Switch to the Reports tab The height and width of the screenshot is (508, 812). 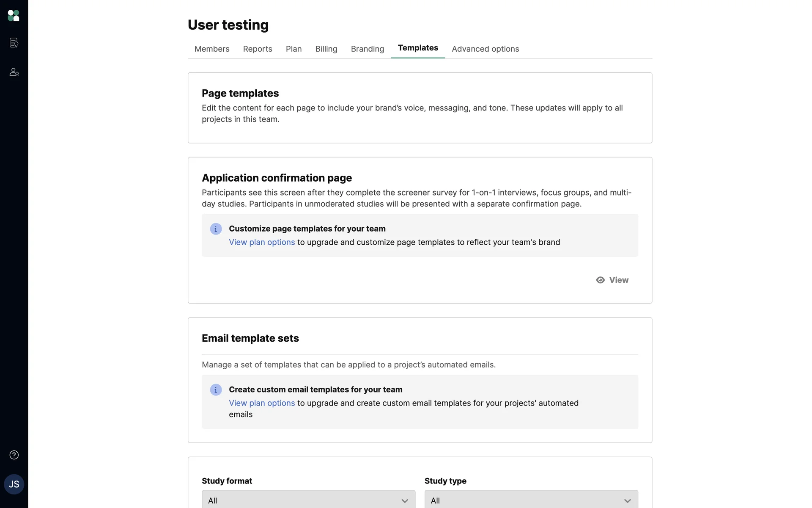point(258,49)
